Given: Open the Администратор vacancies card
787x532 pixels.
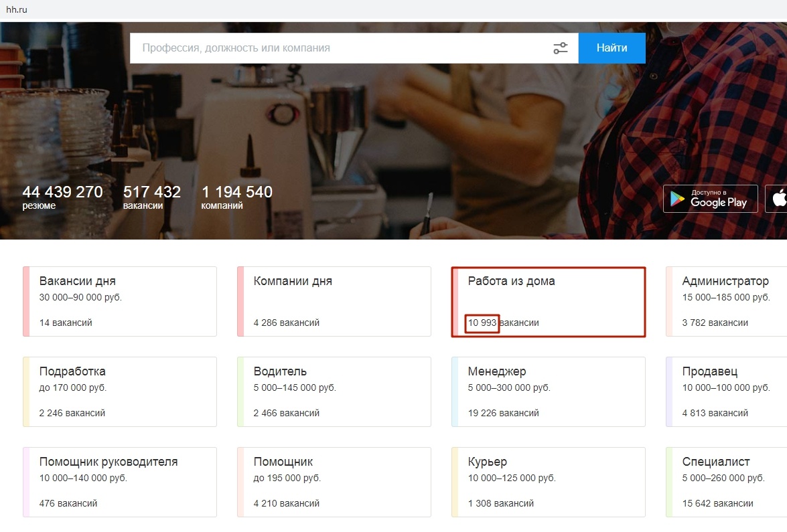Looking at the screenshot, I should tap(726, 301).
